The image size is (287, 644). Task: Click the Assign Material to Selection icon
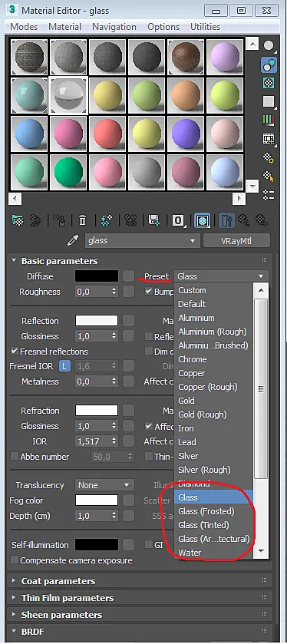tap(59, 220)
